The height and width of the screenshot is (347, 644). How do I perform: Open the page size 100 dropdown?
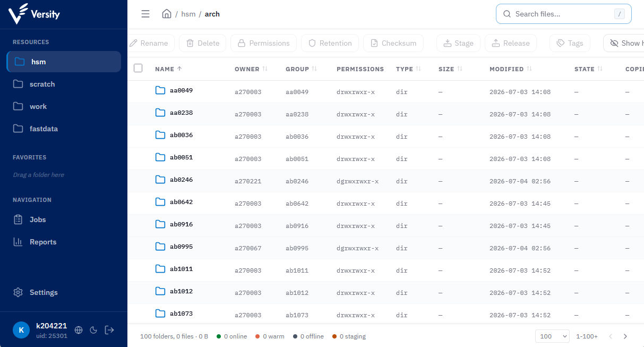pos(552,336)
